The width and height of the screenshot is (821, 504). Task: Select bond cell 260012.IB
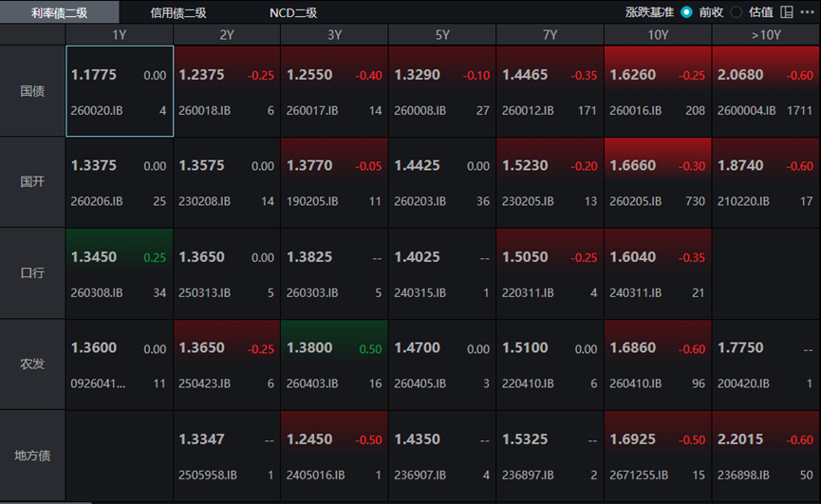[x=550, y=91]
